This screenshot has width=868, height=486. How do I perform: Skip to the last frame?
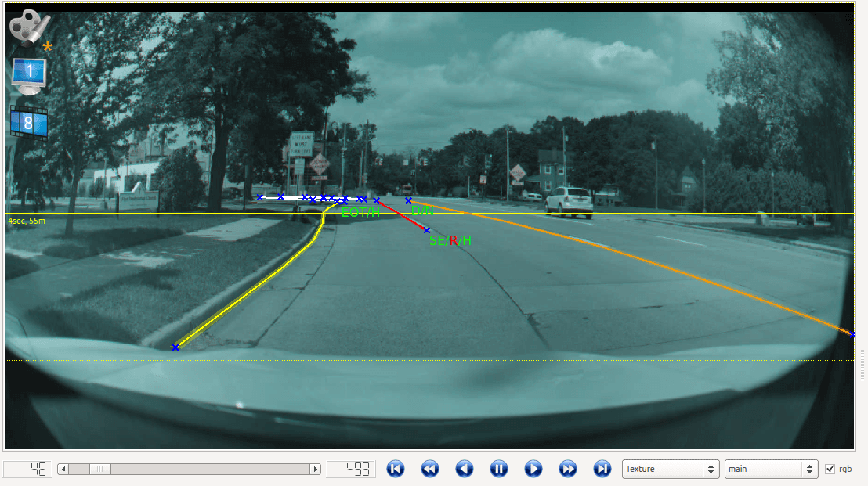(602, 469)
